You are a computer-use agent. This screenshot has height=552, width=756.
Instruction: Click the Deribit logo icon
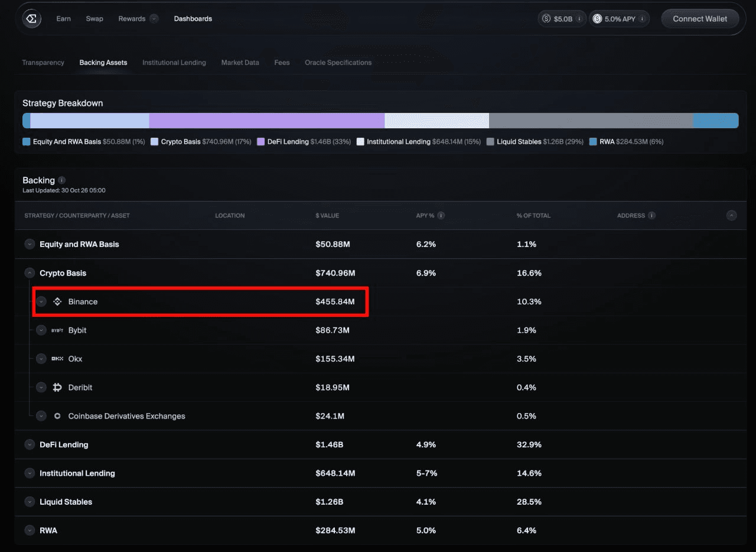pos(57,388)
